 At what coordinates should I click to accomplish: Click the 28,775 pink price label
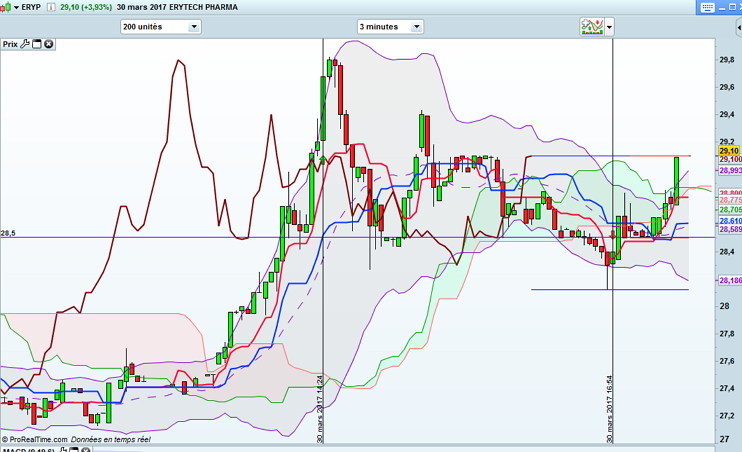(x=730, y=200)
